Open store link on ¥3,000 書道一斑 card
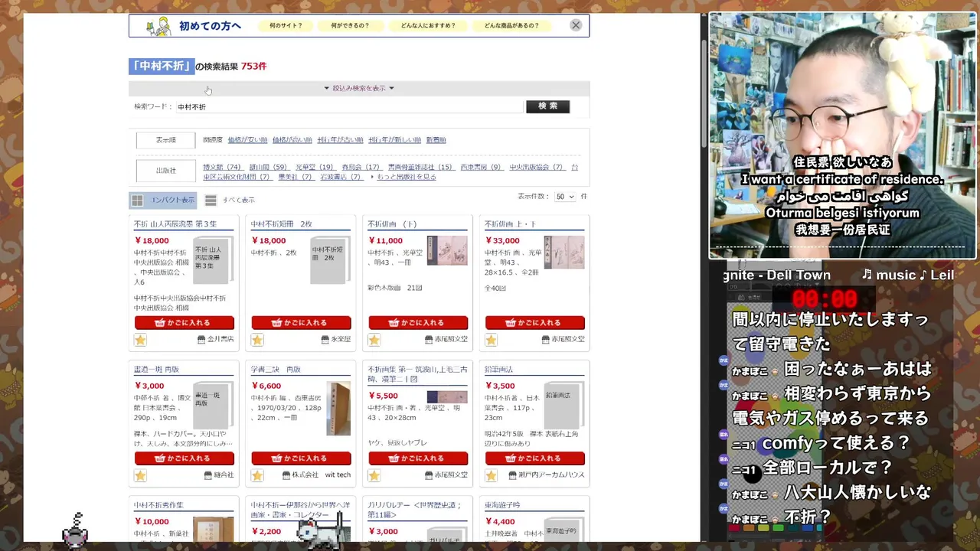This screenshot has width=980, height=551. click(x=219, y=475)
